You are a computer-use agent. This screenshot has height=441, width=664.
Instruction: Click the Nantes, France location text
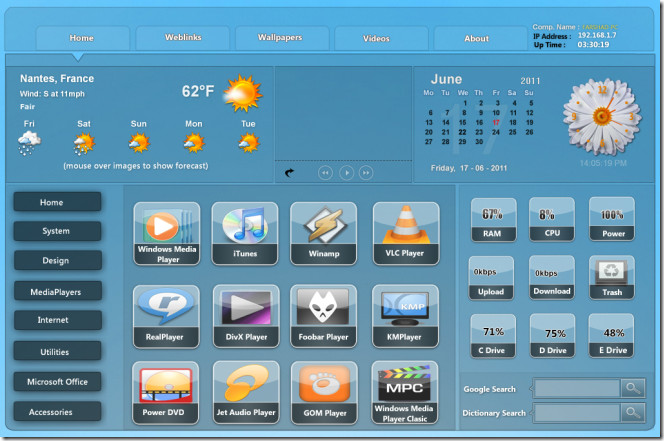tap(57, 78)
